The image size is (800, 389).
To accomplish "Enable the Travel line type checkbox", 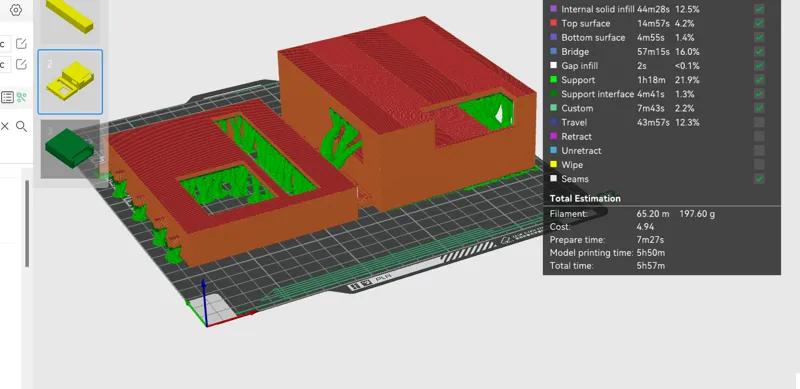I will click(759, 122).
